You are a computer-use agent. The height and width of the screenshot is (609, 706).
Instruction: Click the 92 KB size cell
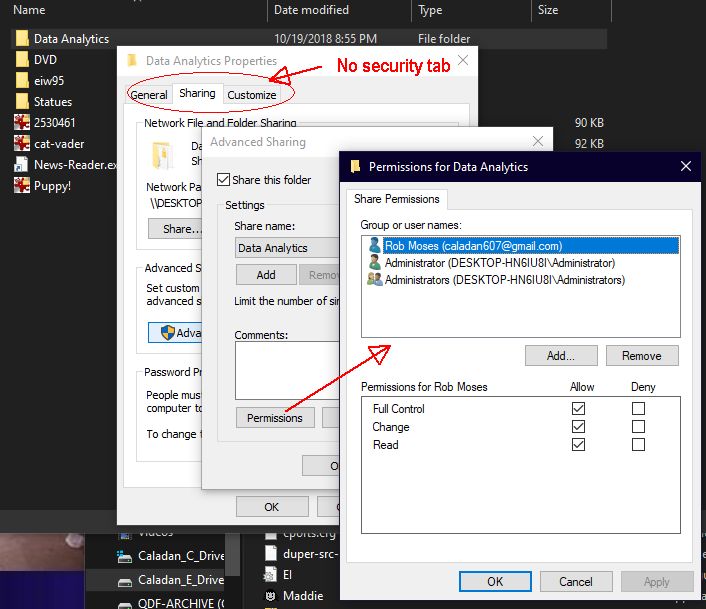point(589,144)
